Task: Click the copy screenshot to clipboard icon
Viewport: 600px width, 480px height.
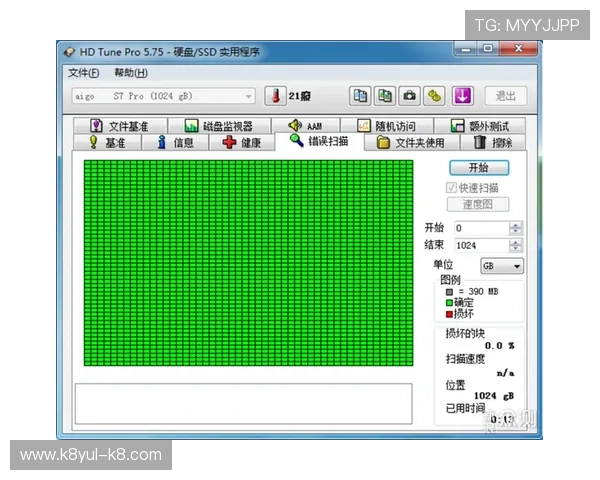Action: 385,96
